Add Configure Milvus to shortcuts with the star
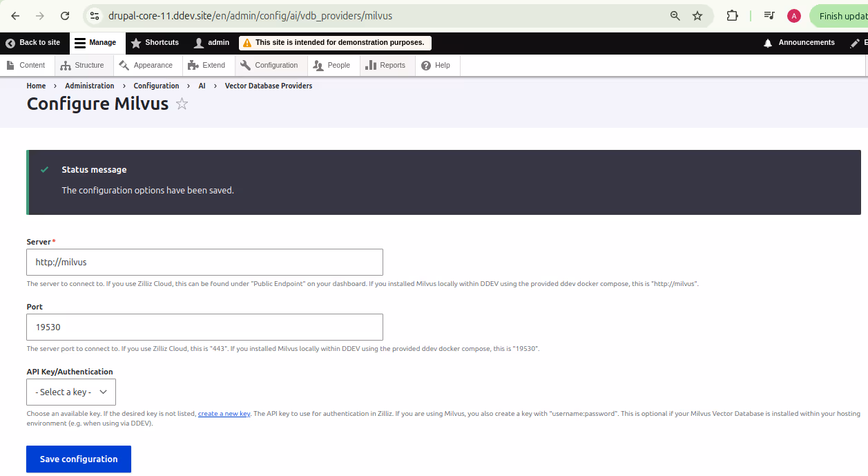The height and width of the screenshot is (476, 868). point(182,104)
